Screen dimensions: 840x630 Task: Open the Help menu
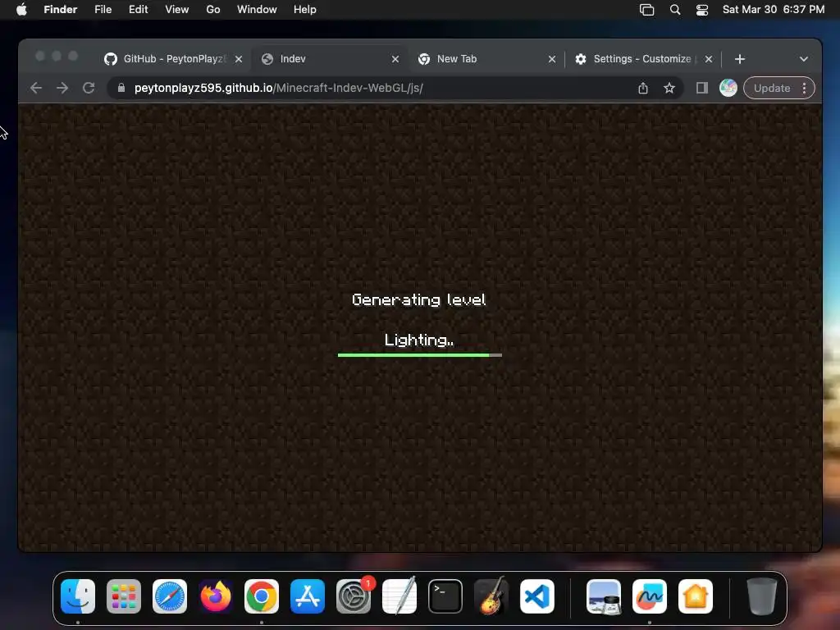[305, 10]
